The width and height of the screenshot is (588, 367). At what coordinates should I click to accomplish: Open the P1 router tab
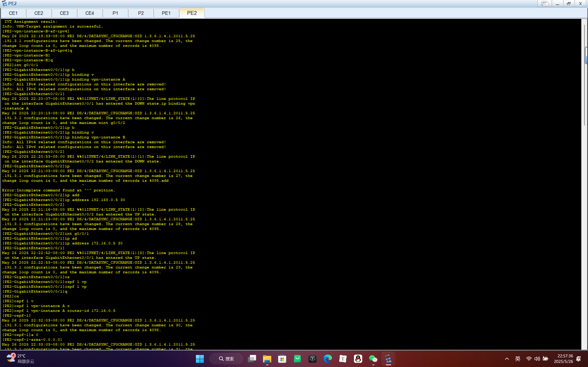click(x=115, y=13)
